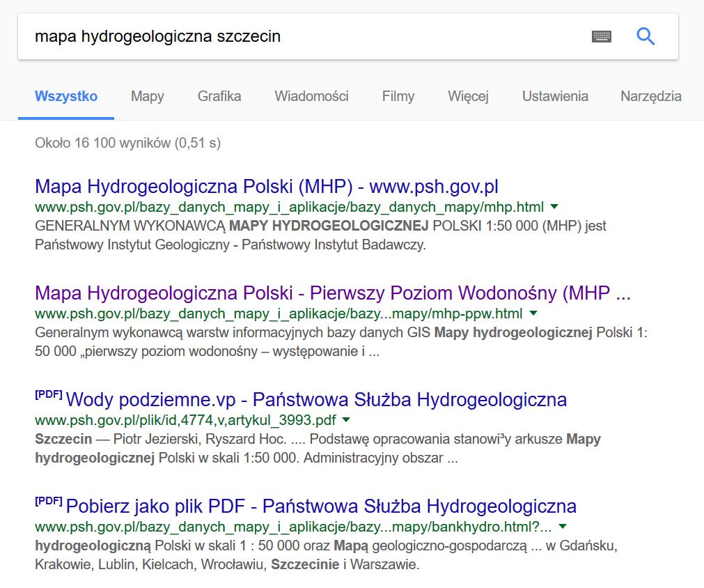This screenshot has width=704, height=588.
Task: Open Ustawienia settings menu
Action: pos(555,96)
